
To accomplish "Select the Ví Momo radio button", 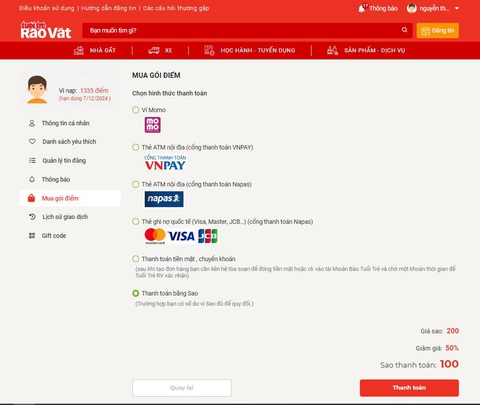I will pyautogui.click(x=135, y=110).
